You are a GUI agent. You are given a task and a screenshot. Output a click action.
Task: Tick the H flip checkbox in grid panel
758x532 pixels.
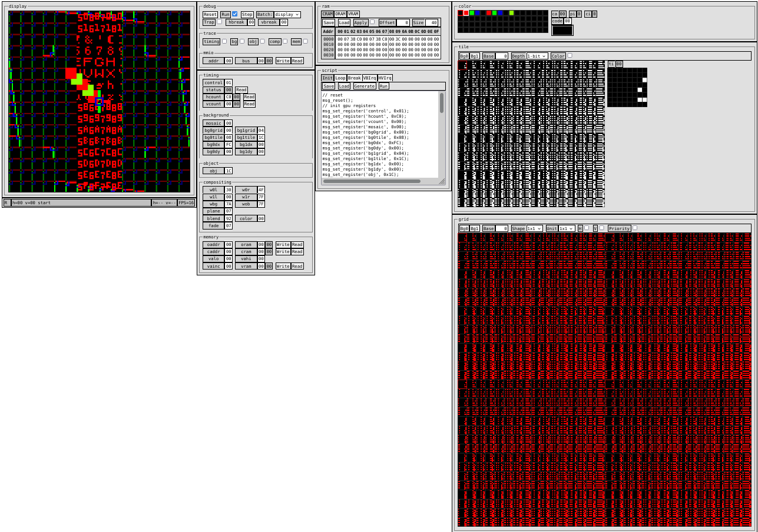coord(587,228)
